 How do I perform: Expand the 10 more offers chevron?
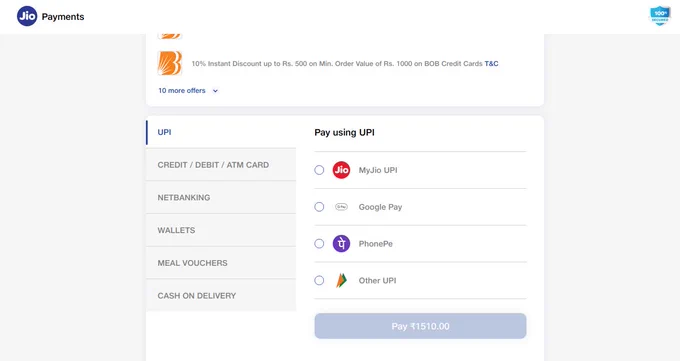click(215, 91)
